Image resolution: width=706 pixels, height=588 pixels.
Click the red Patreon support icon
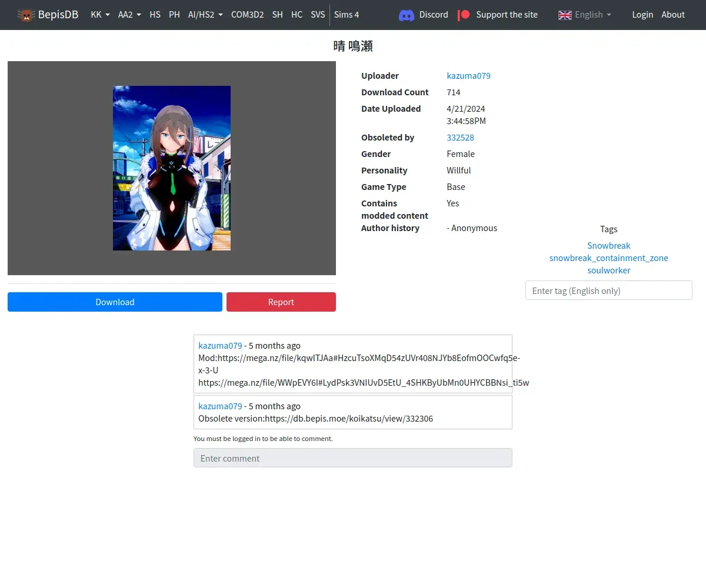(464, 15)
